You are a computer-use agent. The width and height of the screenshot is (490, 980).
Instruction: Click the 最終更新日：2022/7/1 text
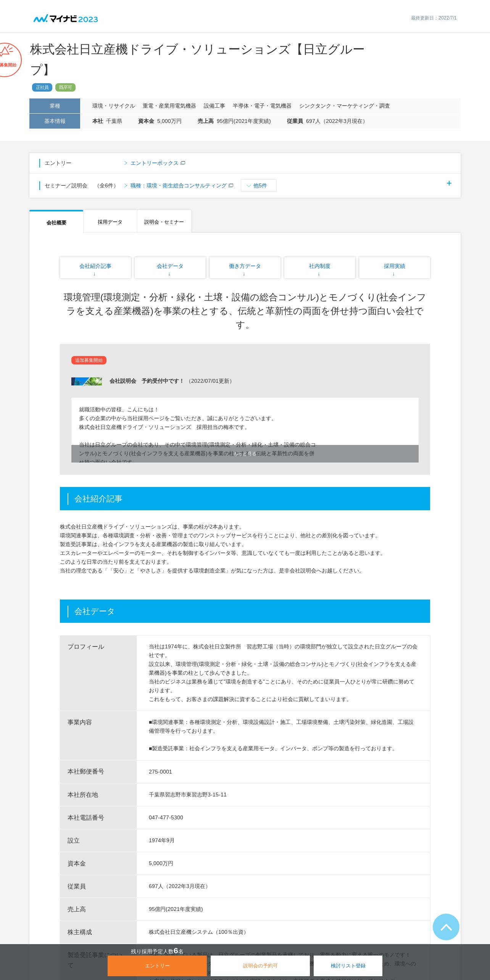(x=434, y=18)
